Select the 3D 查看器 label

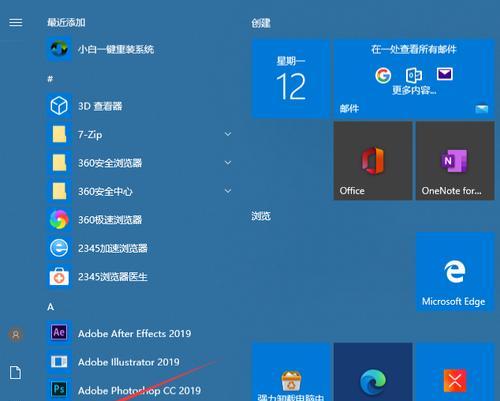100,106
